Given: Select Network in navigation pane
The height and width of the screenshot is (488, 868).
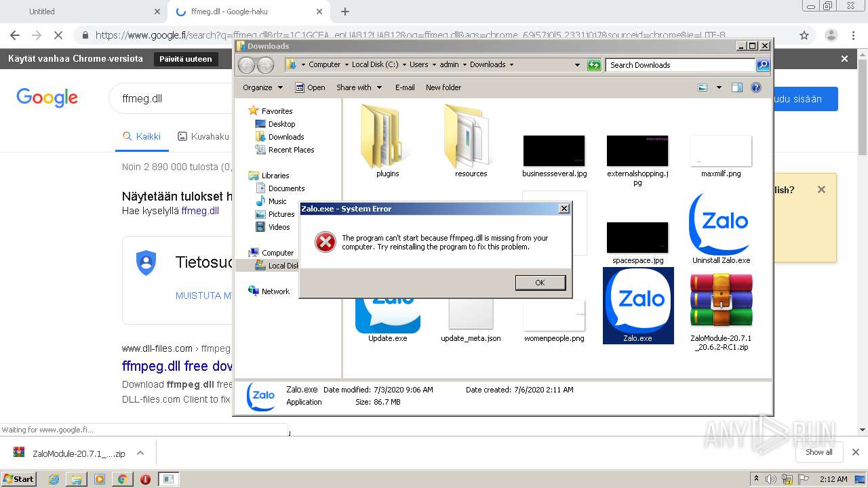Looking at the screenshot, I should [x=269, y=291].
